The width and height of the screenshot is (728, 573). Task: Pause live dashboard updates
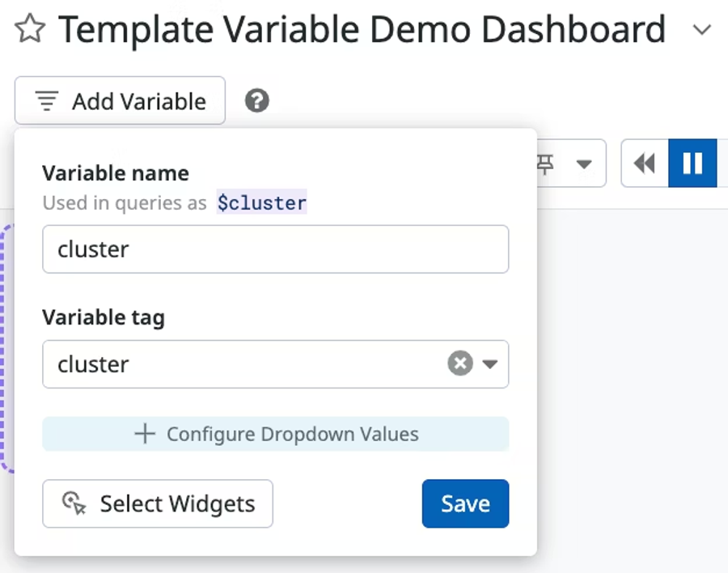click(x=692, y=164)
